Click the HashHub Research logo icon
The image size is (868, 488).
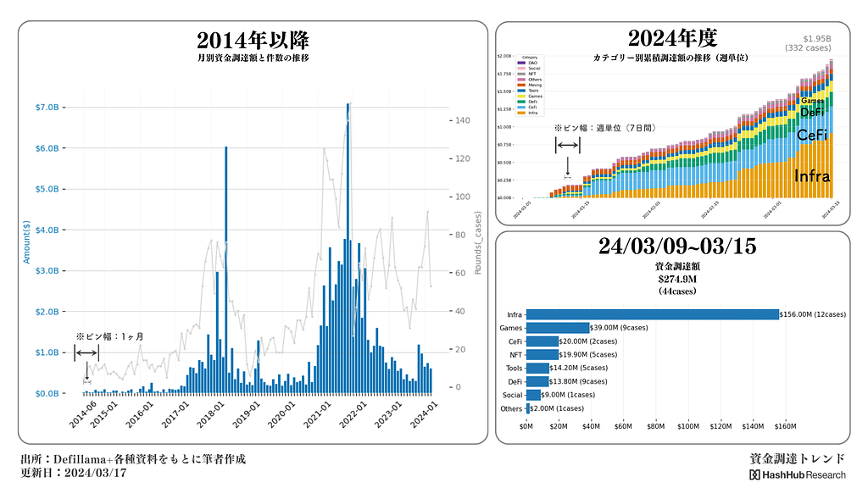point(754,475)
